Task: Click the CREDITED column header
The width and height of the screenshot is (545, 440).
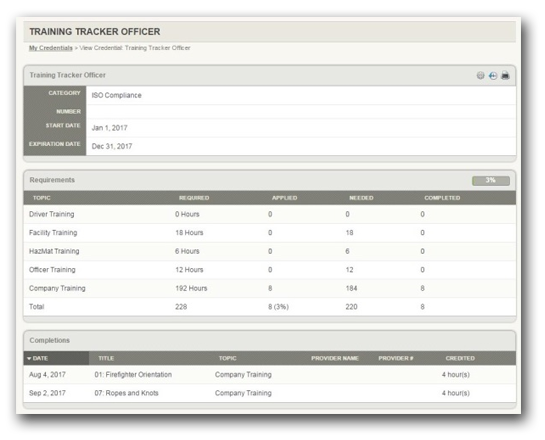Action: click(x=460, y=358)
